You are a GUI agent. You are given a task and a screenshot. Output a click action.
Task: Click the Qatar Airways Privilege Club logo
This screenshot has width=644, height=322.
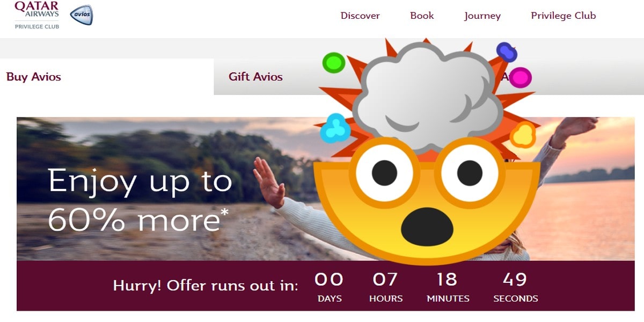click(37, 15)
